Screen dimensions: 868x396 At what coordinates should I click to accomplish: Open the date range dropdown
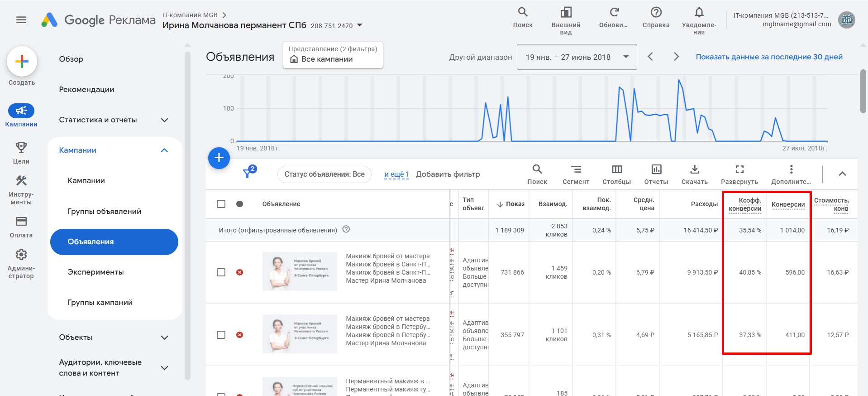tap(577, 57)
